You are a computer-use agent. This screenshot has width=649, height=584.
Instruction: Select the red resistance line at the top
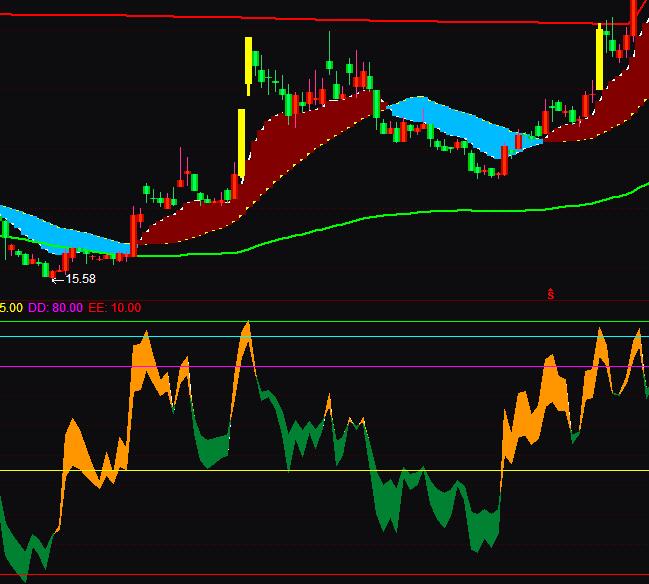pos(300,18)
